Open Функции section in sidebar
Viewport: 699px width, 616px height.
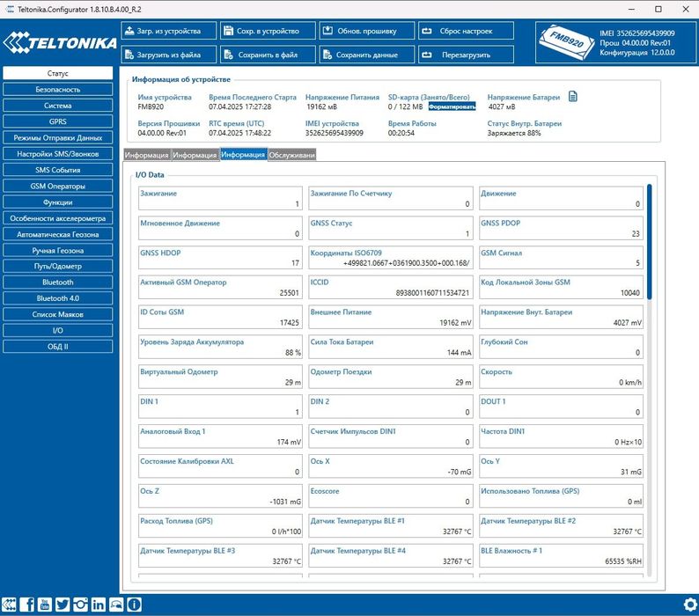[57, 202]
